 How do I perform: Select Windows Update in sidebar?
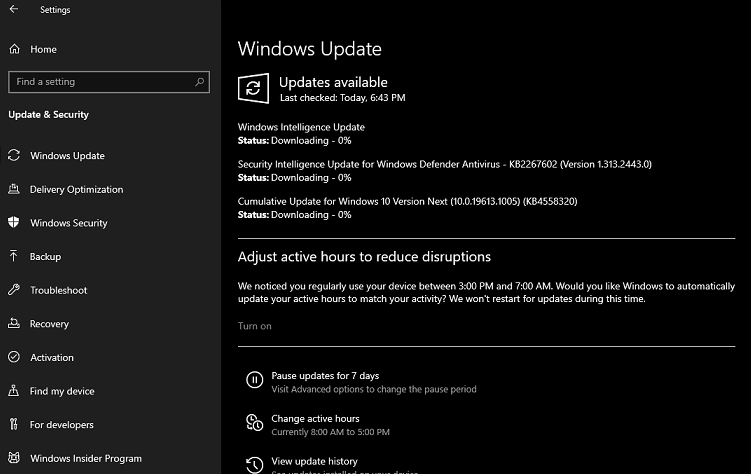pyautogui.click(x=67, y=156)
